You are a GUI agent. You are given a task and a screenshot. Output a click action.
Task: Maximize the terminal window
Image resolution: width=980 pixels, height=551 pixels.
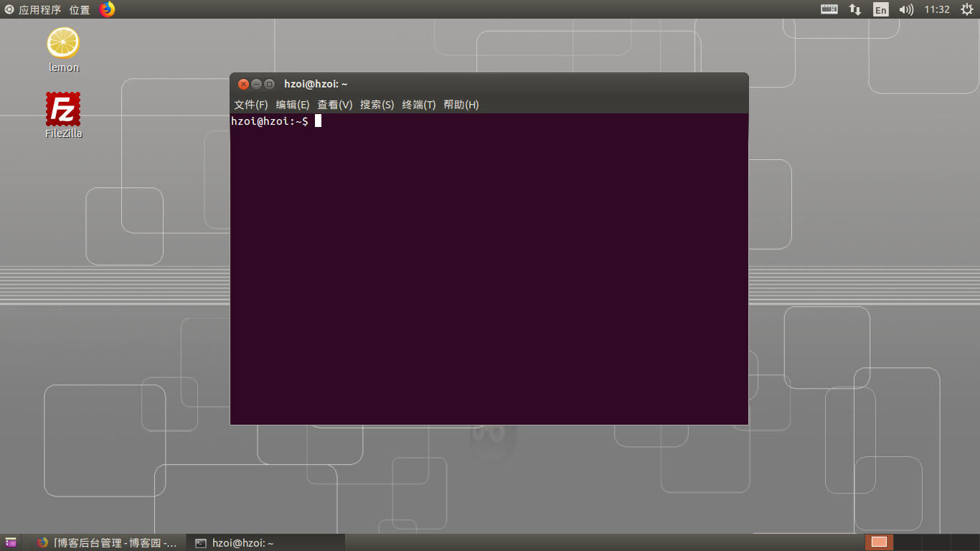click(269, 84)
